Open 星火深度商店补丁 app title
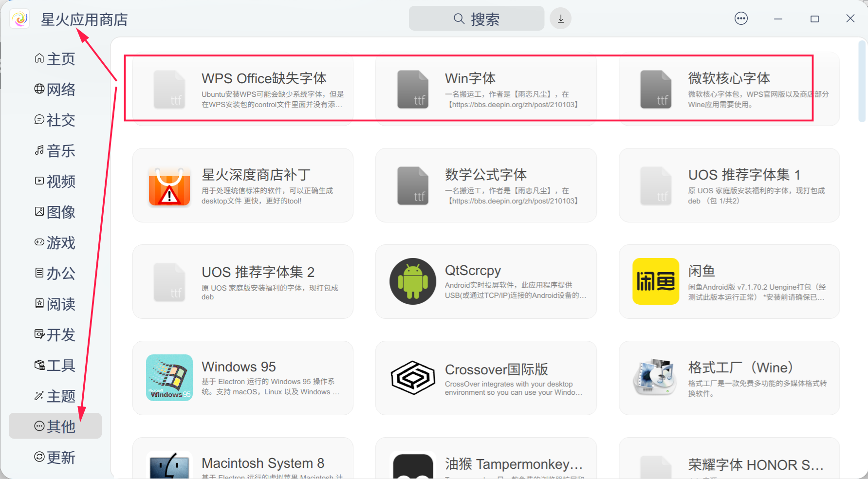 click(x=256, y=175)
